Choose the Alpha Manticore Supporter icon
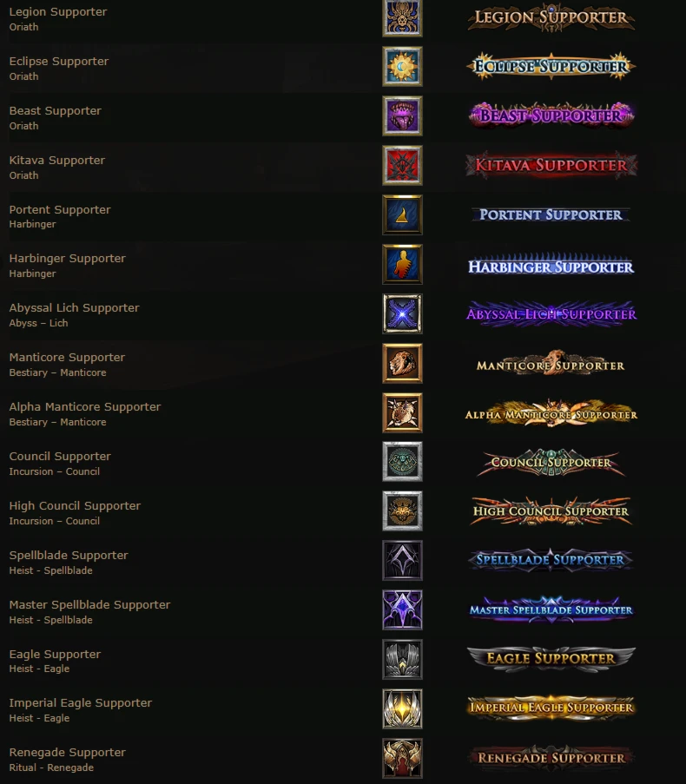Viewport: 686px width, 784px height. tap(402, 413)
